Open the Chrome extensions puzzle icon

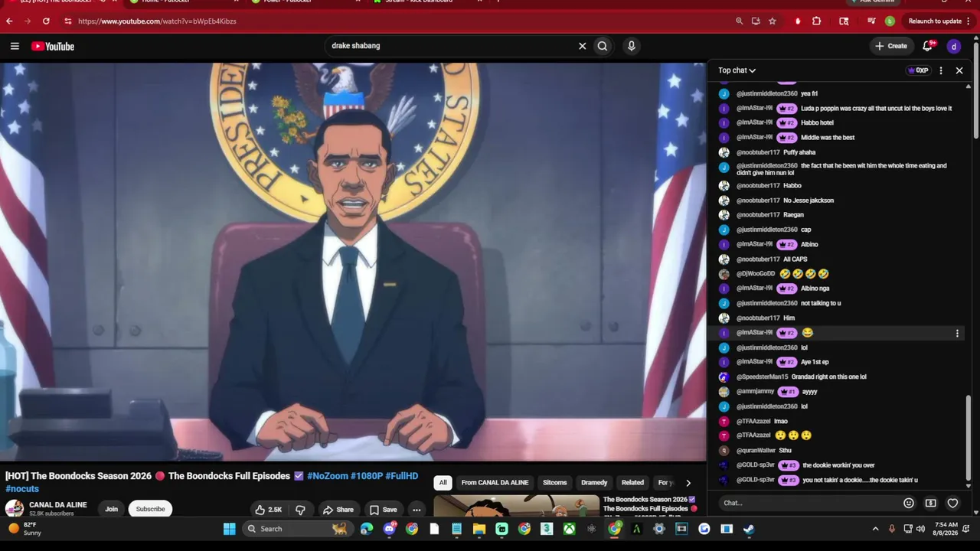pyautogui.click(x=817, y=21)
